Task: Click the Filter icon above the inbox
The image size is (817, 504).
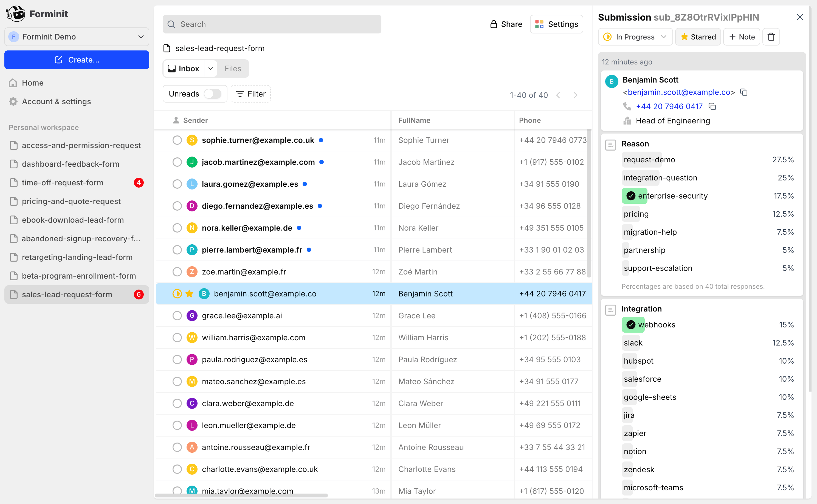Action: pos(240,94)
